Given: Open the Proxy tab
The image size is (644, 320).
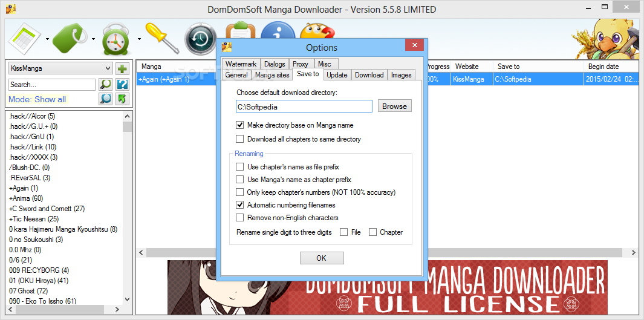Looking at the screenshot, I should (x=301, y=64).
